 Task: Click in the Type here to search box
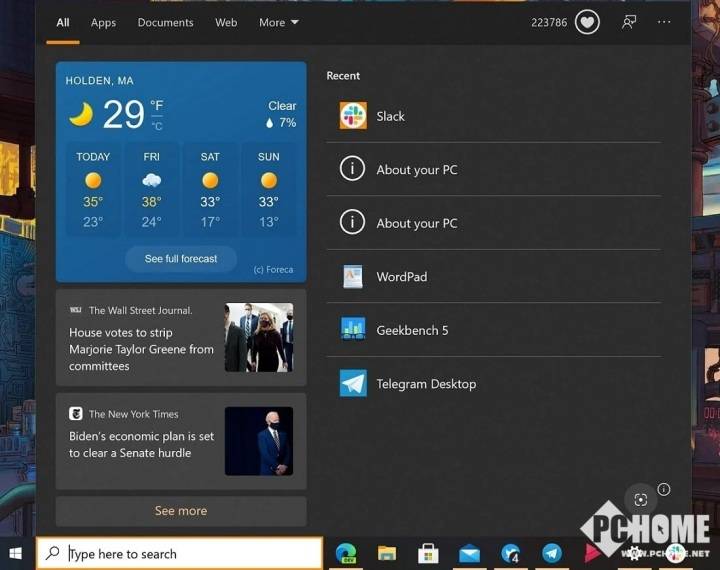179,553
